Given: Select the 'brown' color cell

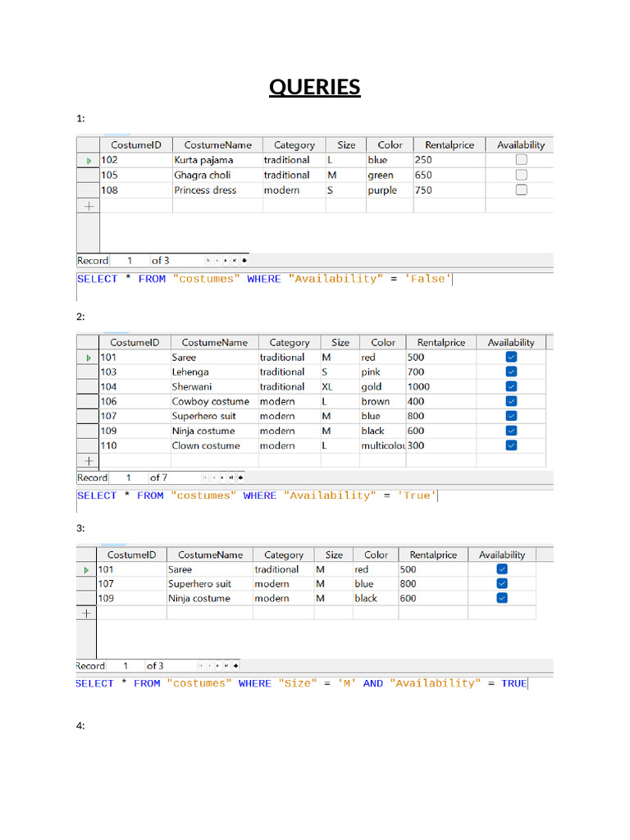Looking at the screenshot, I should click(382, 401).
